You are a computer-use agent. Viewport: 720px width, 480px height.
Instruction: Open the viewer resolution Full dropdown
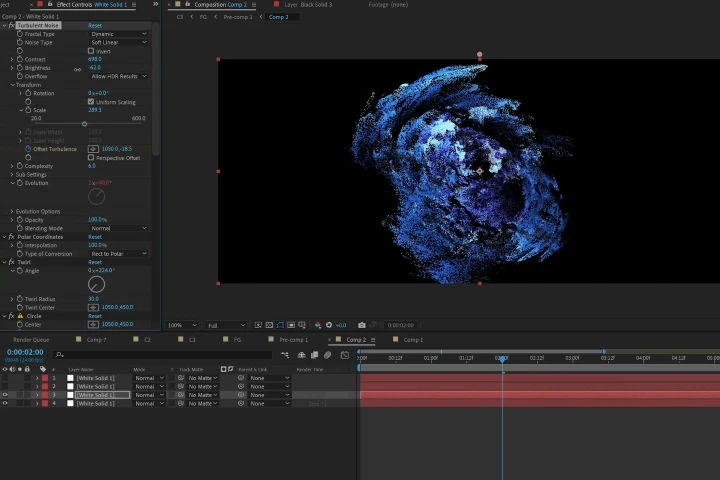226,325
